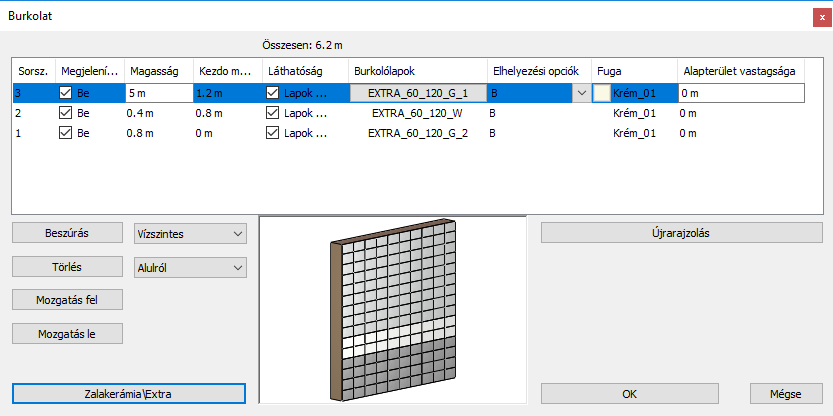The image size is (833, 416).
Task: Click the Beszúrás button
Action: (67, 233)
